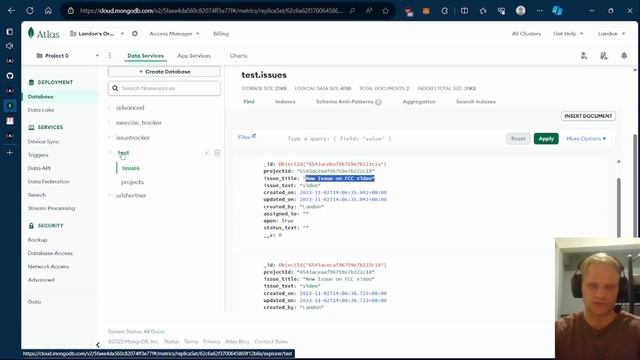Viewport: 640px width, 360px height.
Task: Open Atlas Blog footer link
Action: 237,342
